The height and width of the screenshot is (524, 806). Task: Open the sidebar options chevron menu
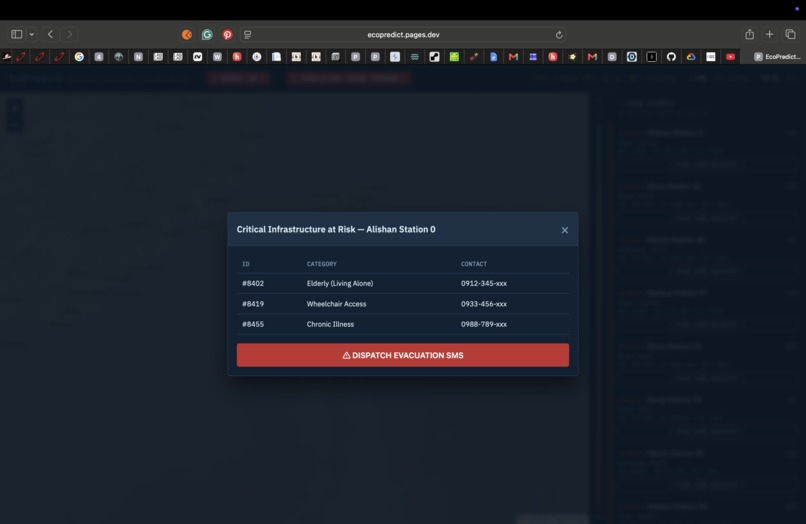[32, 34]
